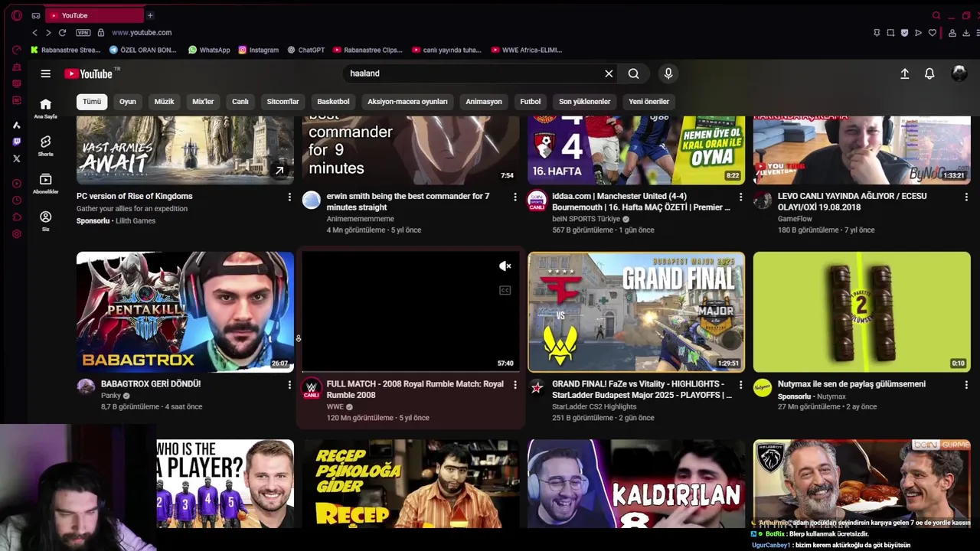This screenshot has width=980, height=551.
Task: Open the Instagram bookmark
Action: click(258, 50)
